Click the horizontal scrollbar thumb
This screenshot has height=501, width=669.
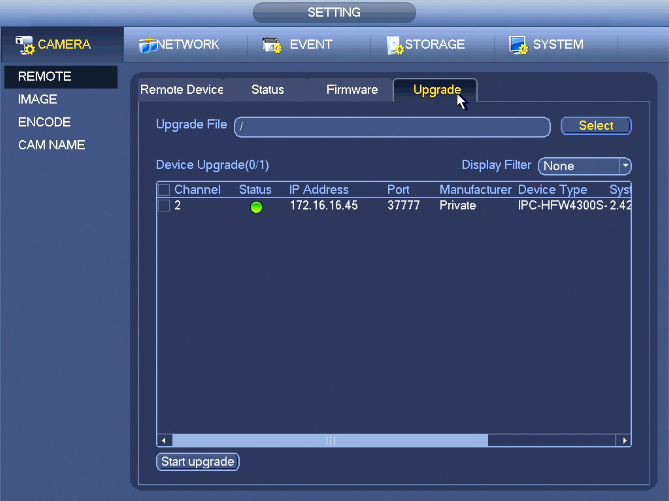click(x=330, y=440)
